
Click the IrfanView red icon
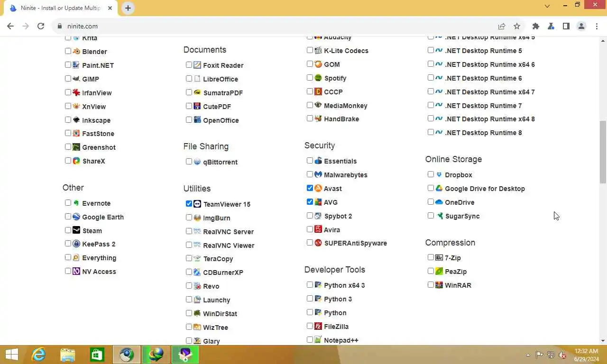[76, 92]
